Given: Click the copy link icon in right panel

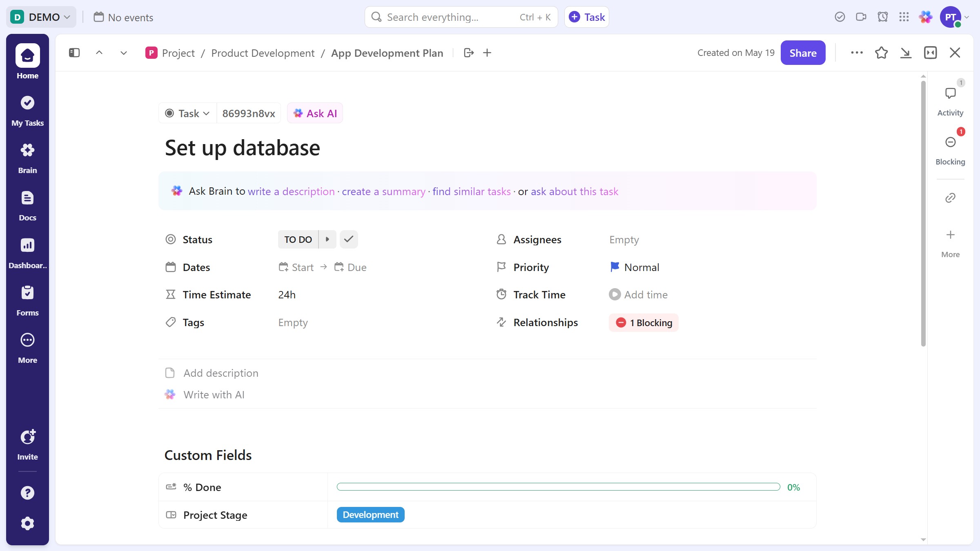Looking at the screenshot, I should coord(950,198).
